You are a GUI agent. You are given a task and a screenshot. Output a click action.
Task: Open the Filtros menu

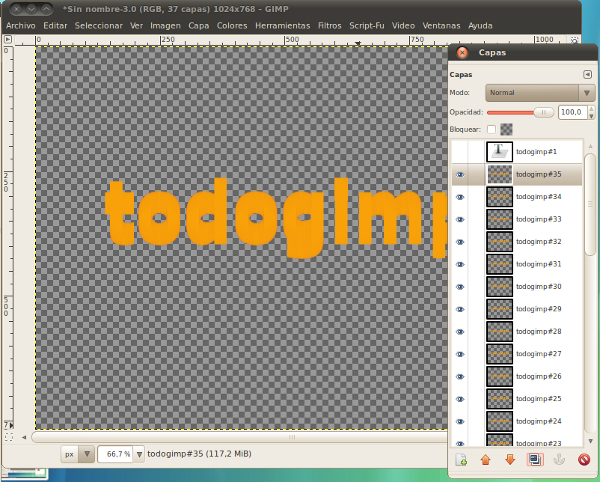[x=329, y=24]
